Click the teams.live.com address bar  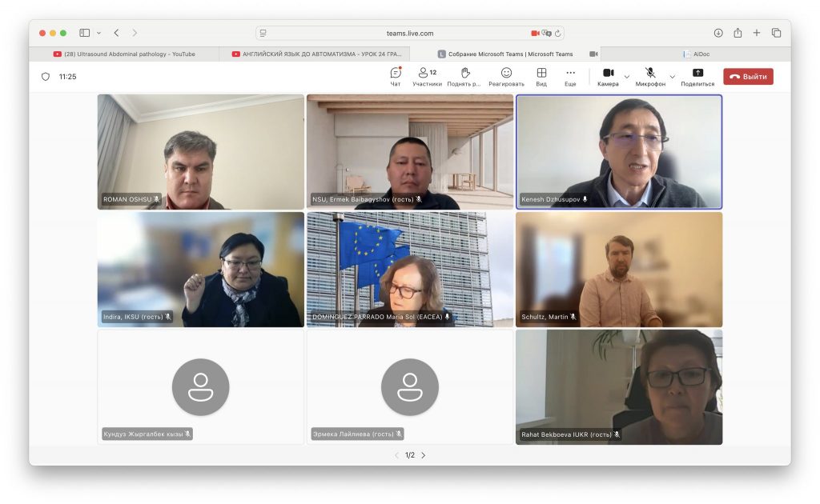pyautogui.click(x=410, y=33)
